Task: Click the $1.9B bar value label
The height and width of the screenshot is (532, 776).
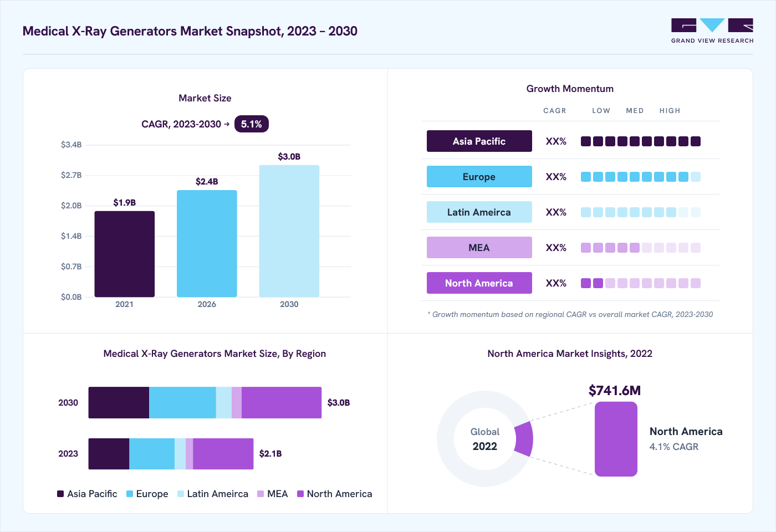Action: point(125,203)
